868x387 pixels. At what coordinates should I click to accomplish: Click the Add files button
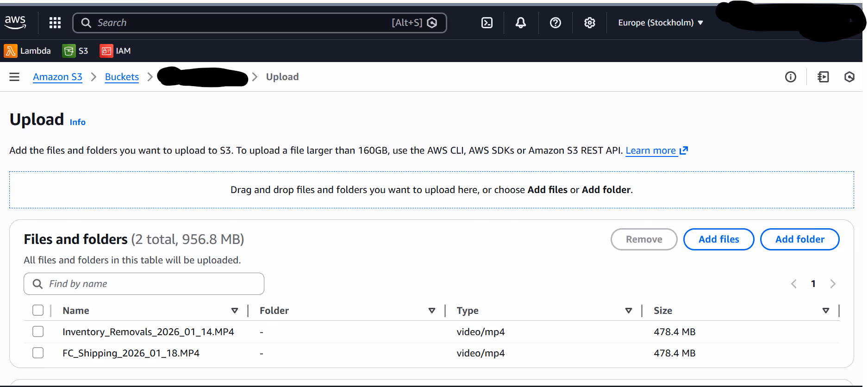[x=719, y=239]
